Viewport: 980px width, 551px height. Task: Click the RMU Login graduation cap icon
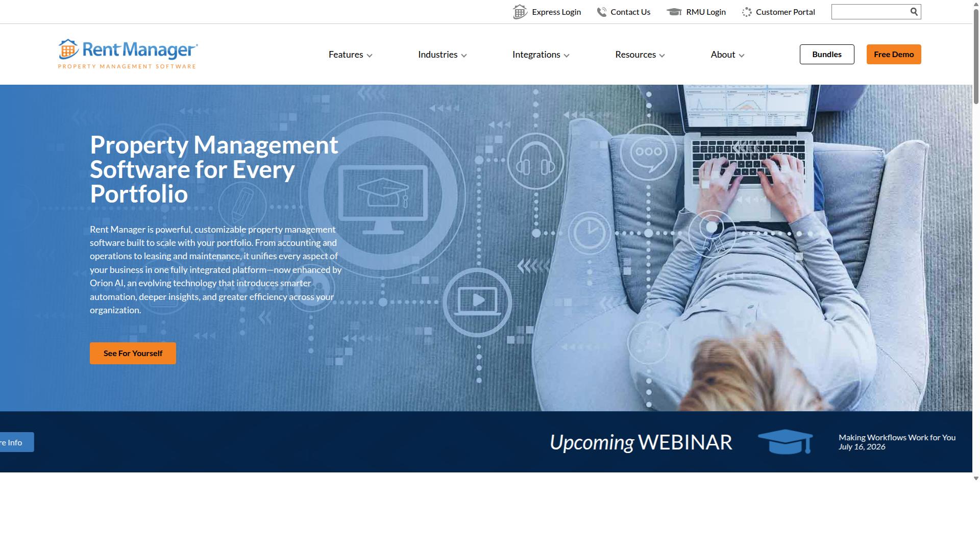[674, 12]
